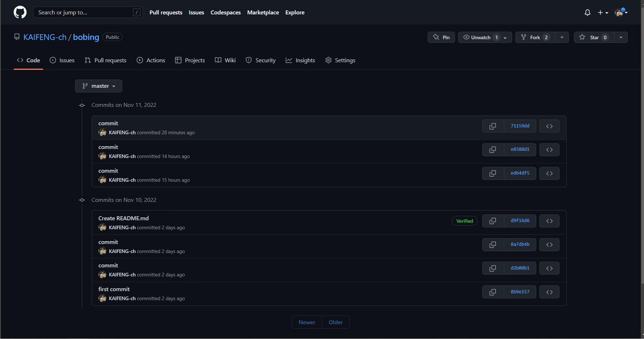The width and height of the screenshot is (644, 339).
Task: Open commit hash d2b08b1
Action: pyautogui.click(x=520, y=268)
